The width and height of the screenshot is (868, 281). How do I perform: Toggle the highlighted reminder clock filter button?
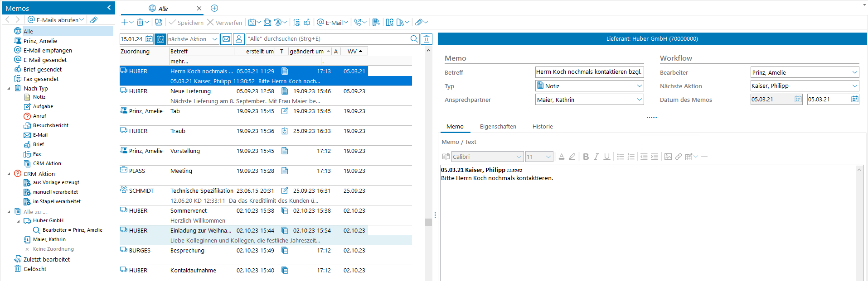coord(160,39)
